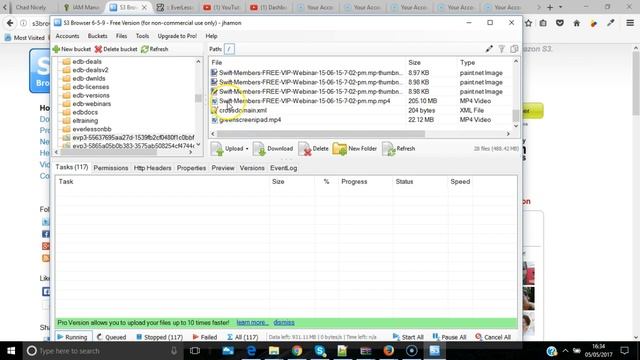Select edb-webinars bucket

tap(92, 104)
